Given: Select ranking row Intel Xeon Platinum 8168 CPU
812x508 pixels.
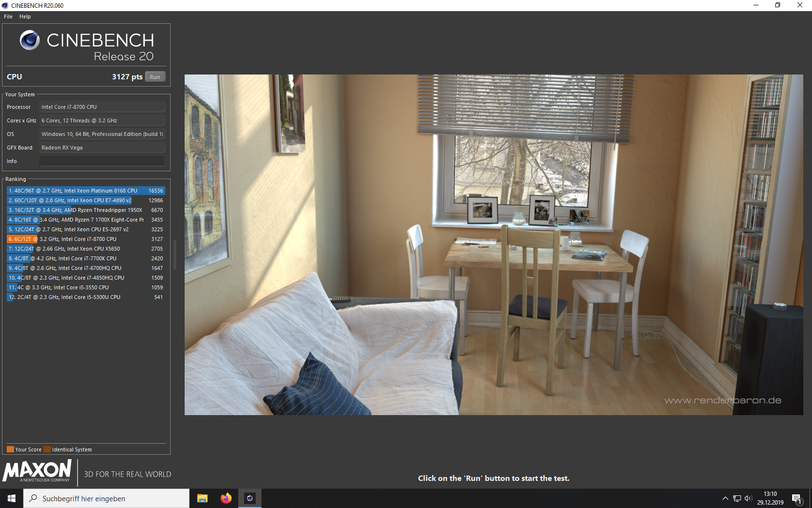Looking at the screenshot, I should pos(86,191).
